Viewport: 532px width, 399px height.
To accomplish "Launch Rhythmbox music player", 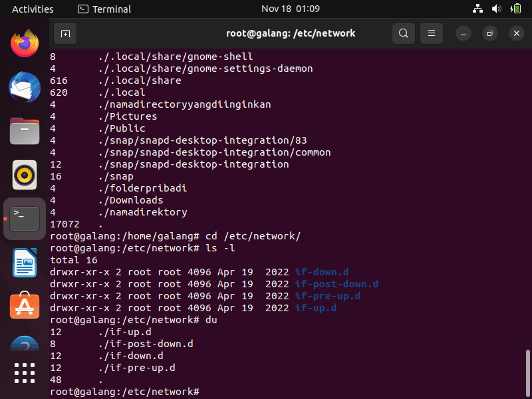I will coord(25,175).
